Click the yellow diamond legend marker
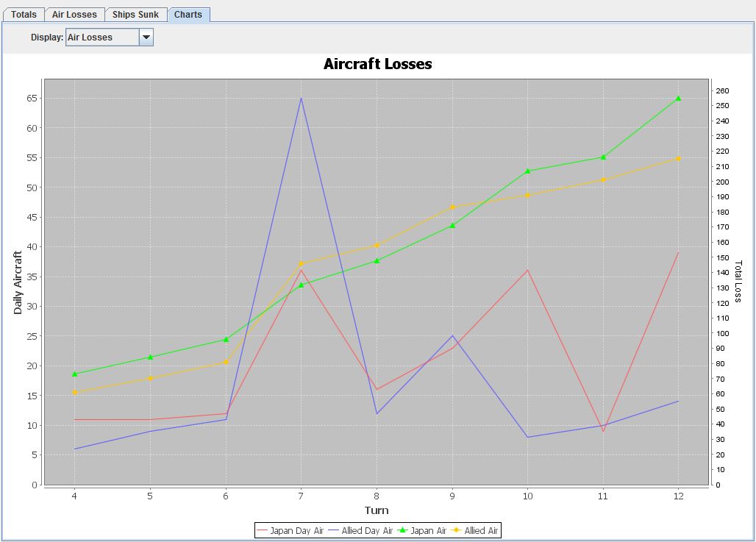This screenshot has width=756, height=542. [x=456, y=530]
